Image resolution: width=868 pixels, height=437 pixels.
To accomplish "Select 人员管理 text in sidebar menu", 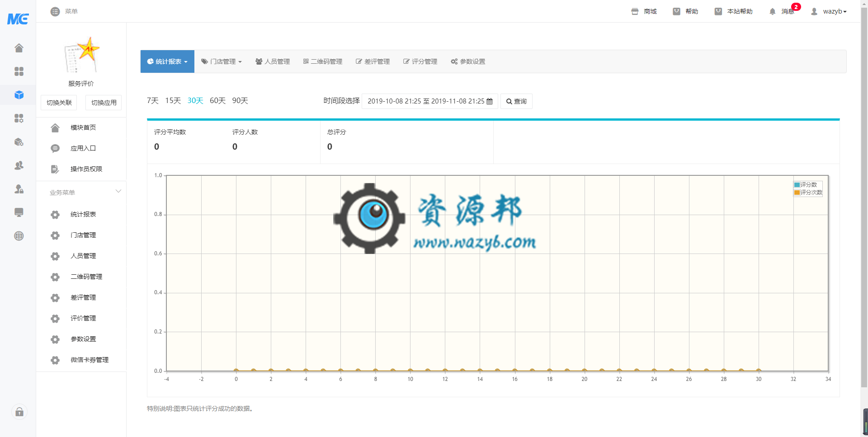I will coord(83,256).
